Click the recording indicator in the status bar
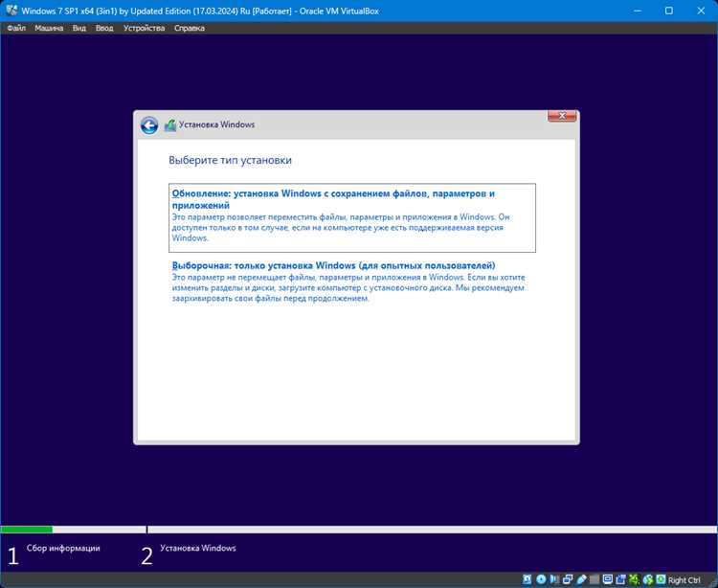This screenshot has height=588, width=718. (621, 579)
